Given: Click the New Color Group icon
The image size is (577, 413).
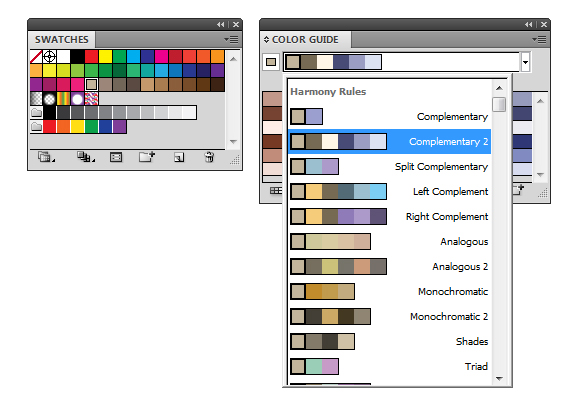Looking at the screenshot, I should coord(147,157).
